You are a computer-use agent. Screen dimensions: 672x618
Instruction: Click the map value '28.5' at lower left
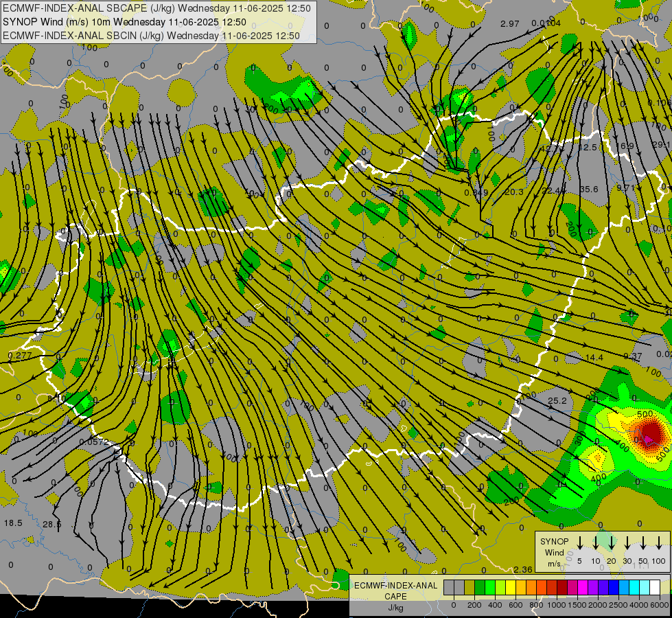(x=52, y=524)
